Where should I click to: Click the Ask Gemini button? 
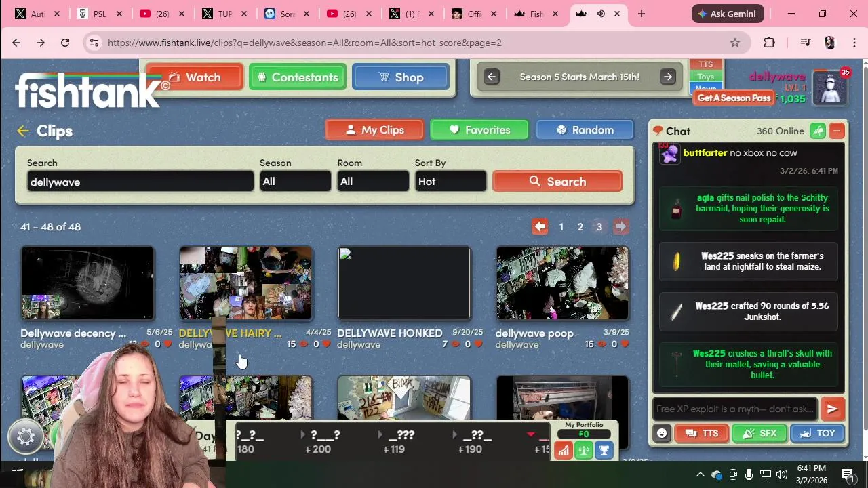(x=728, y=14)
